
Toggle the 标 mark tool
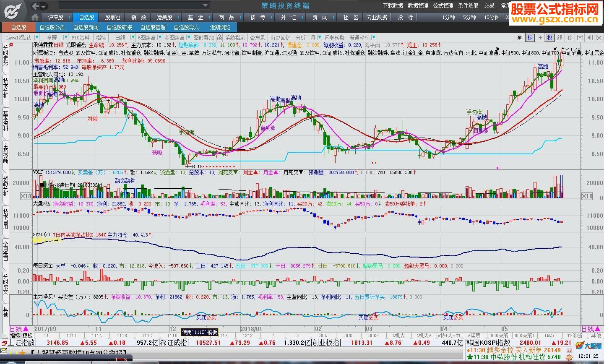click(530, 38)
